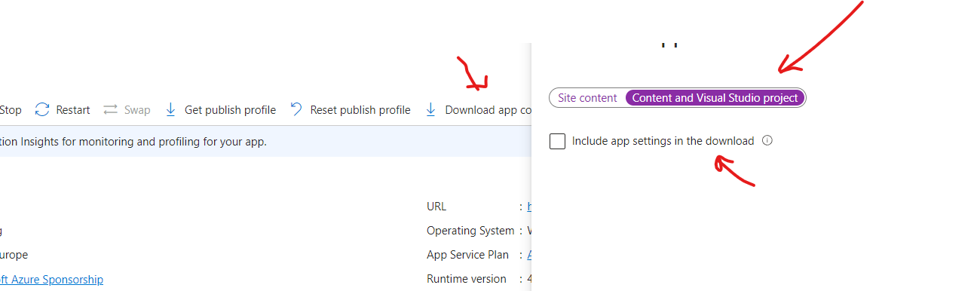Stop the app with the Stop button
The image size is (980, 291).
point(11,110)
